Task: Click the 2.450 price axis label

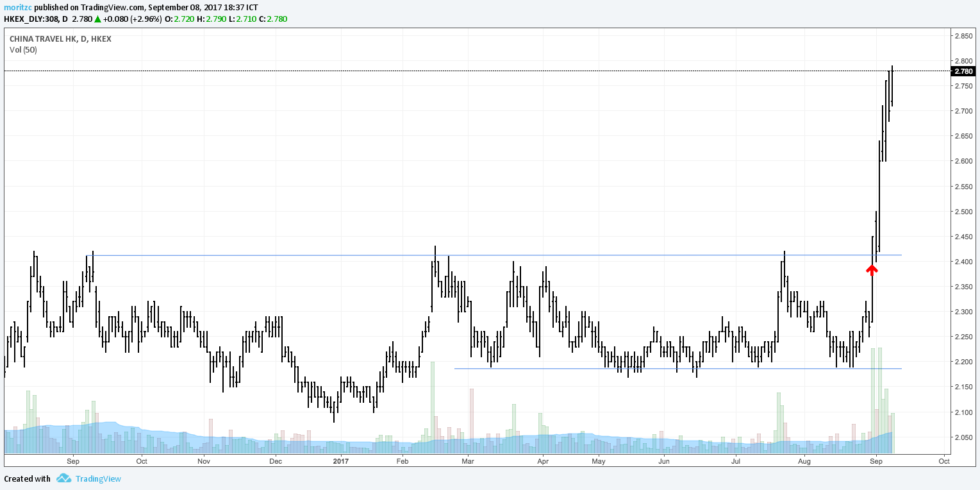Action: pos(964,237)
